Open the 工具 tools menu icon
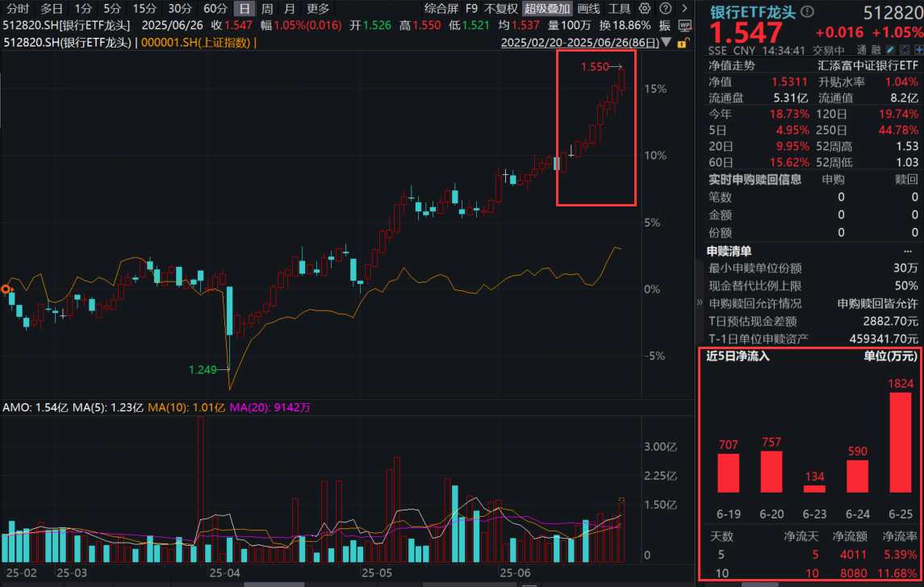This screenshot has width=924, height=587. tap(621, 9)
